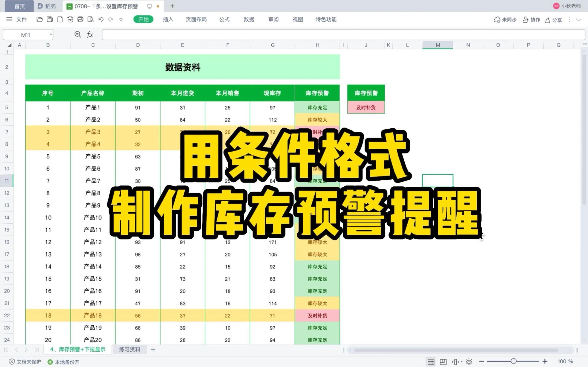Select the 开始 ribbon tab
588x367 pixels.
[143, 19]
